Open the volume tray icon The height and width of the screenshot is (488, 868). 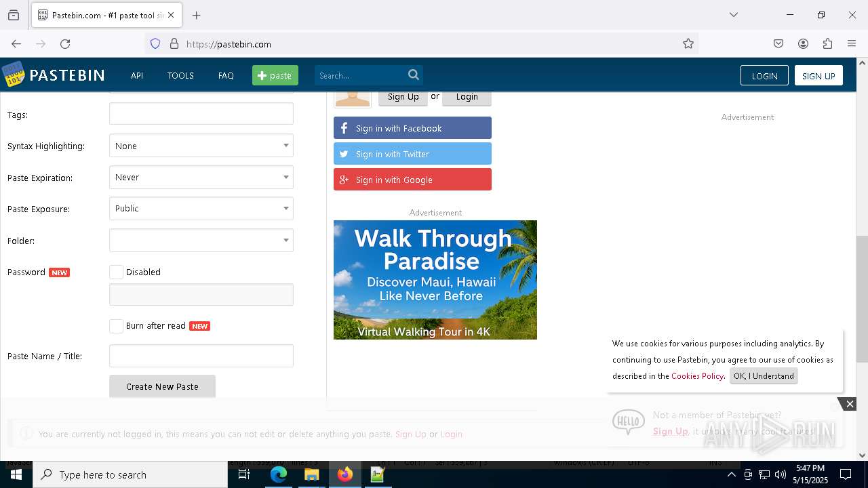coord(781,474)
